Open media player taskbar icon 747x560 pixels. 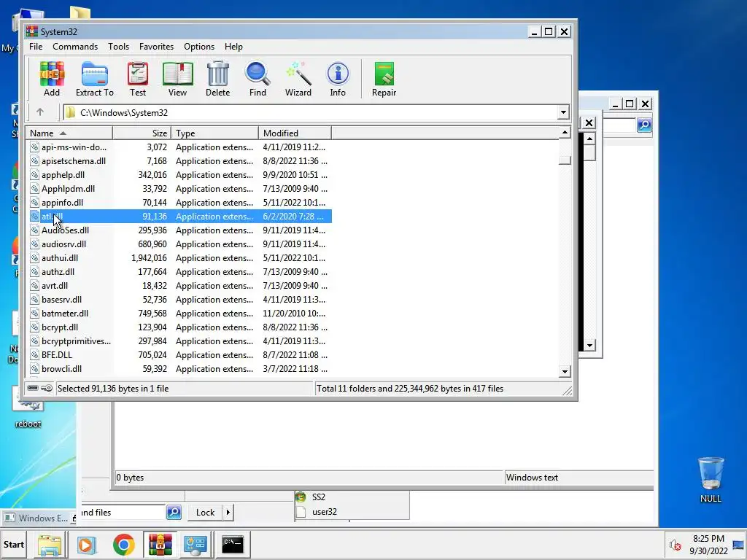click(87, 545)
